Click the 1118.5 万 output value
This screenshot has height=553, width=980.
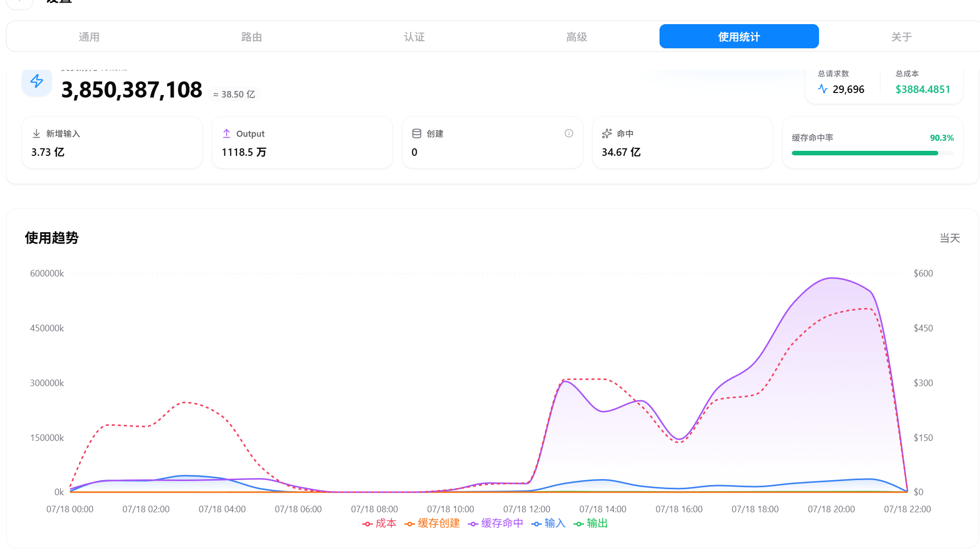click(x=244, y=152)
